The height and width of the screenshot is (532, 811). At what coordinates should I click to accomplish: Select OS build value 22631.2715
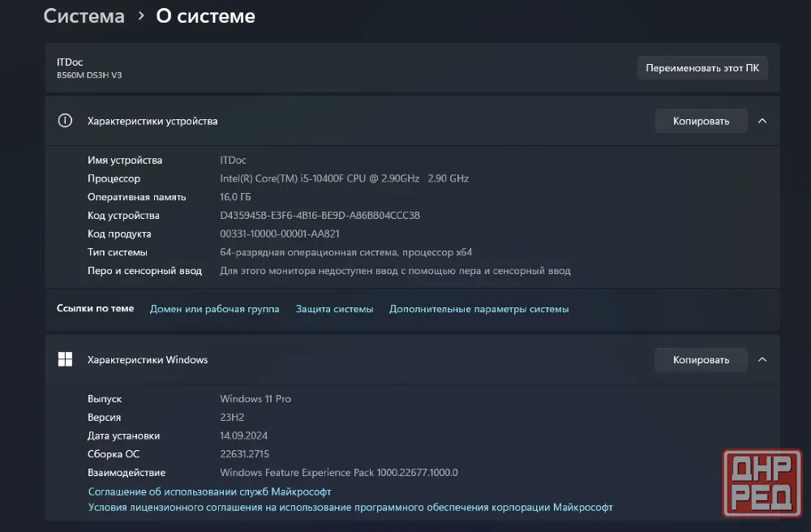(245, 454)
